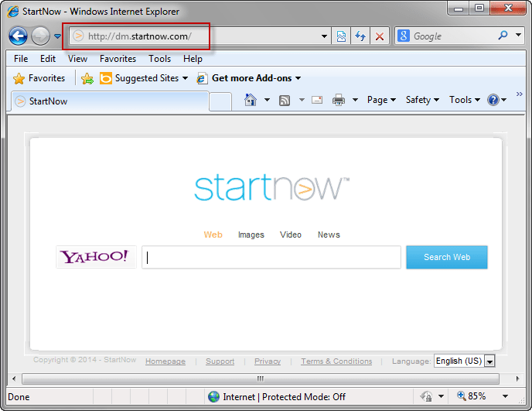Click the horizontal scrollbar left arrow
The height and width of the screenshot is (411, 532).
coord(14,378)
